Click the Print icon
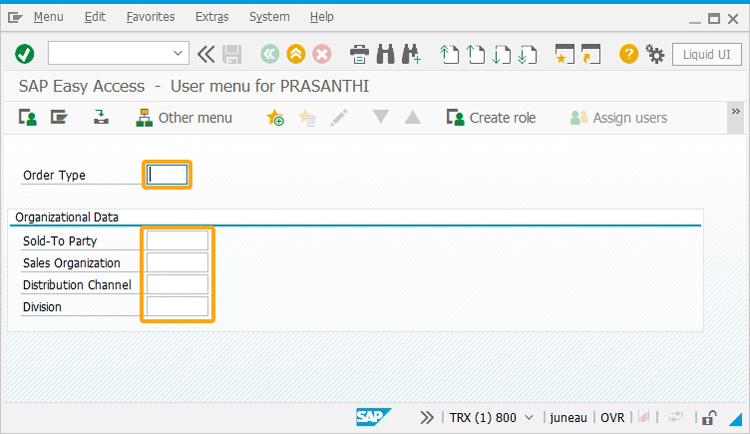This screenshot has height=434, width=750. coord(359,54)
